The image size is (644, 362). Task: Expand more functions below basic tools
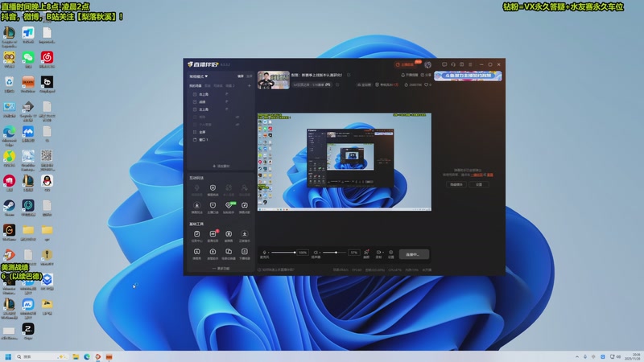click(221, 269)
